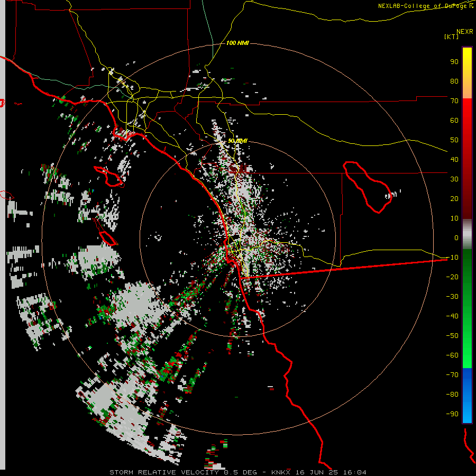Viewport: 476px width, 476px height.
Task: Click the positive 50 scale value
Action: tap(454, 140)
